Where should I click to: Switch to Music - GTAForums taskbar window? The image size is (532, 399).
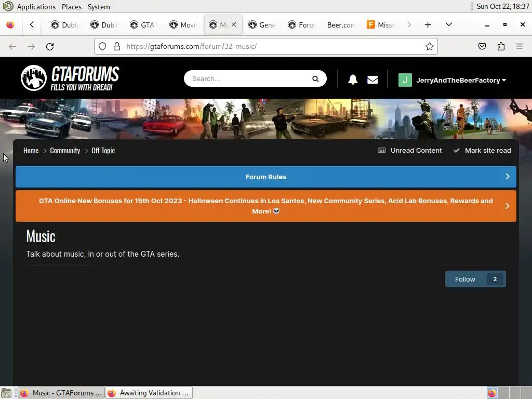61,393
